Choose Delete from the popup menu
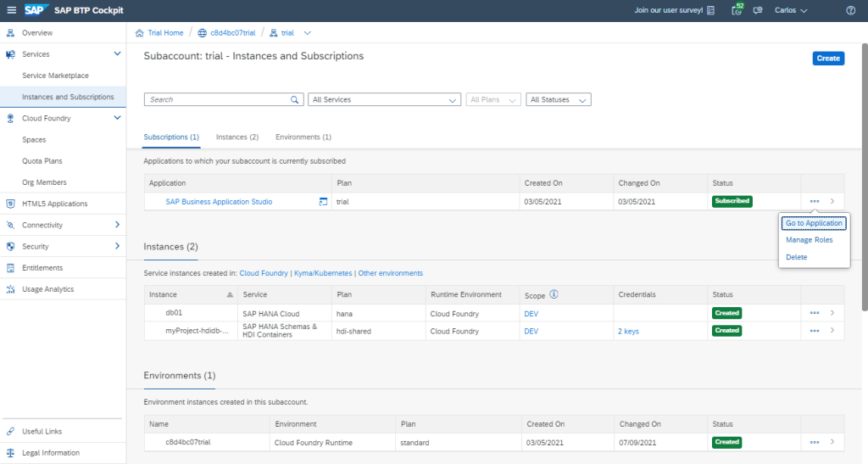The height and width of the screenshot is (464, 868). pyautogui.click(x=796, y=257)
